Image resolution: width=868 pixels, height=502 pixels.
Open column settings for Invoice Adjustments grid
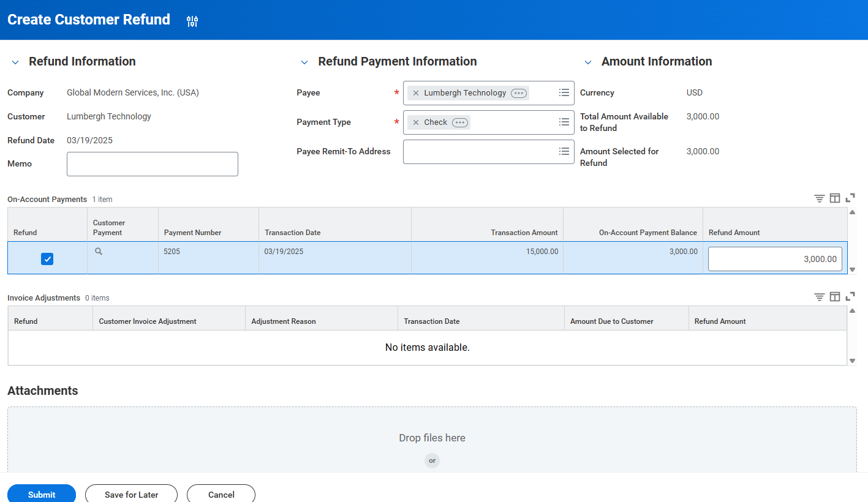click(x=835, y=297)
